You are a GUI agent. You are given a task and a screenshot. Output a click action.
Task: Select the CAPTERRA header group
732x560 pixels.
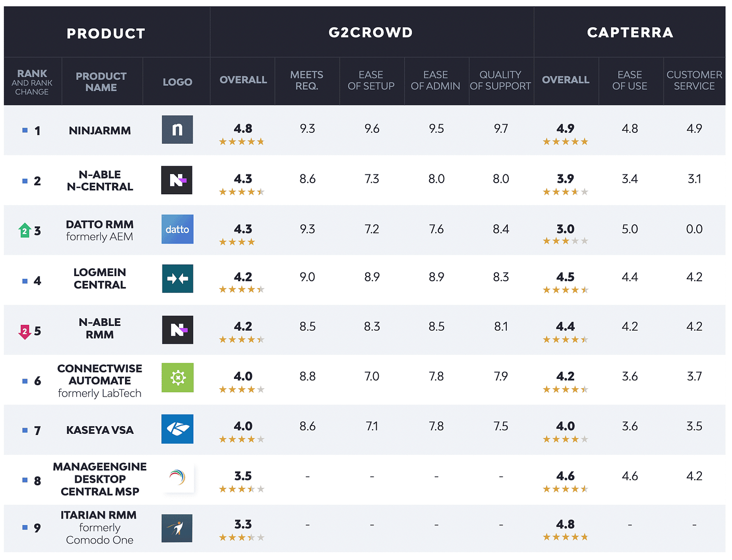(x=630, y=32)
